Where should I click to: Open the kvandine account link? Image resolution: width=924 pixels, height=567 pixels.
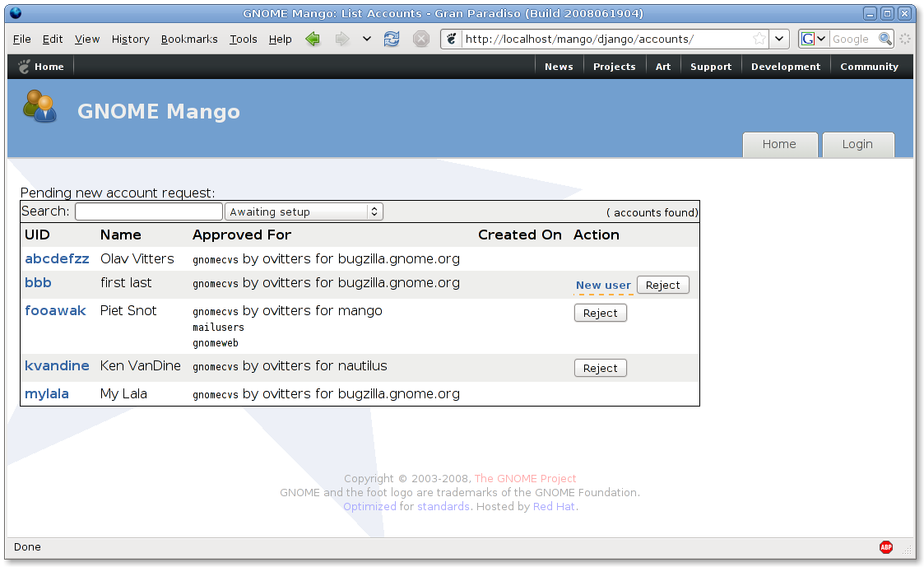tap(57, 366)
